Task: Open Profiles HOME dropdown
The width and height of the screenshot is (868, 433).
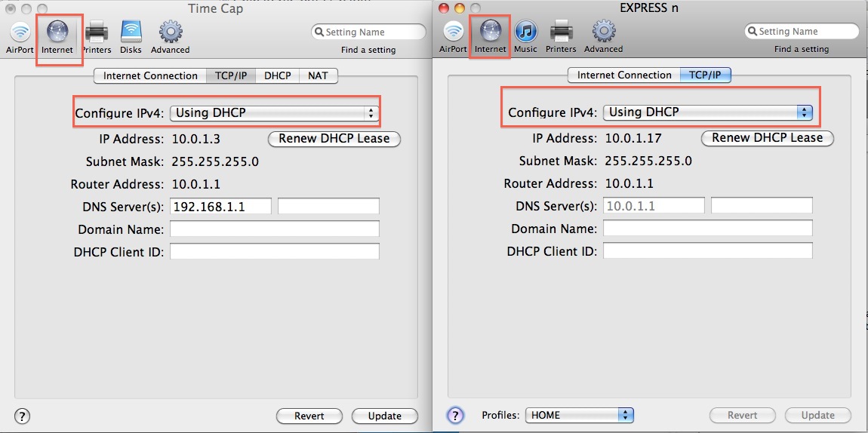Action: [x=579, y=415]
